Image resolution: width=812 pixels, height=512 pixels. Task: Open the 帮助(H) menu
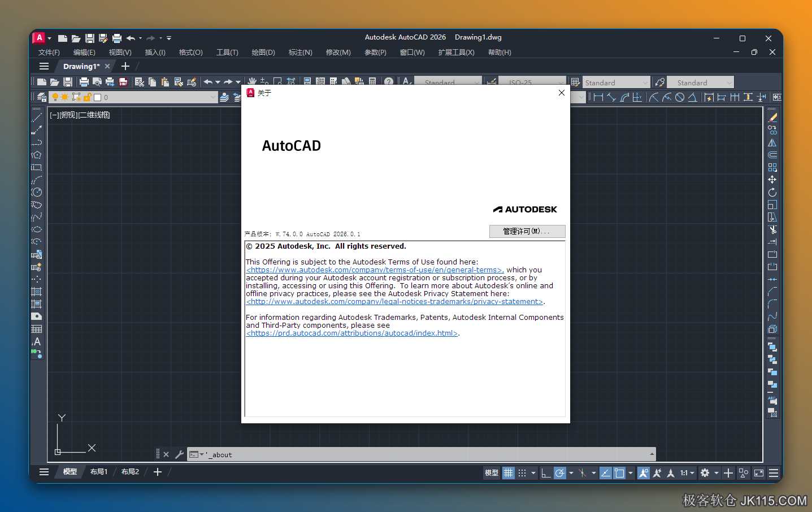click(500, 52)
